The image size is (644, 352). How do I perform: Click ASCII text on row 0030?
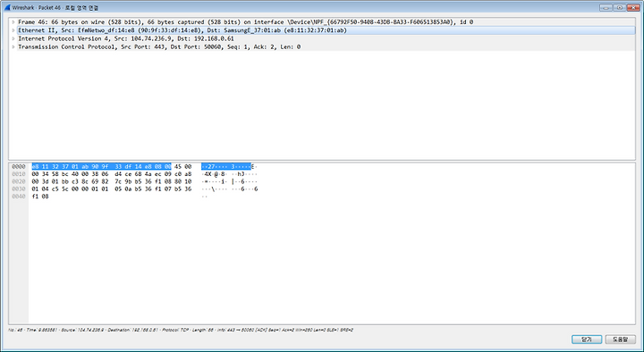pyautogui.click(x=229, y=189)
